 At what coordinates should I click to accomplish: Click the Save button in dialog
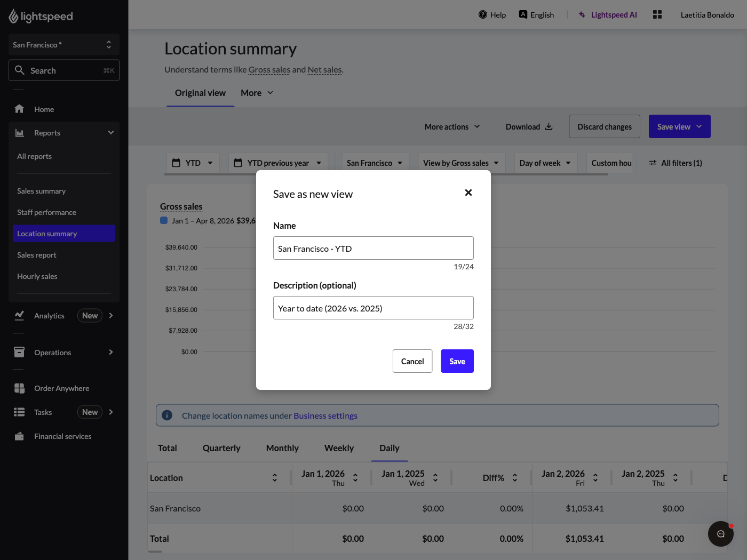tap(457, 361)
